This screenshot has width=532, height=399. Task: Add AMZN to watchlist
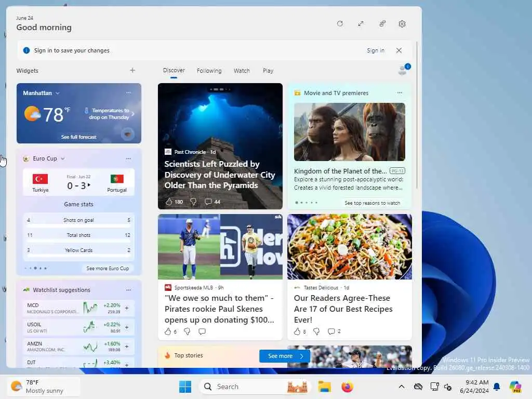[x=127, y=347]
